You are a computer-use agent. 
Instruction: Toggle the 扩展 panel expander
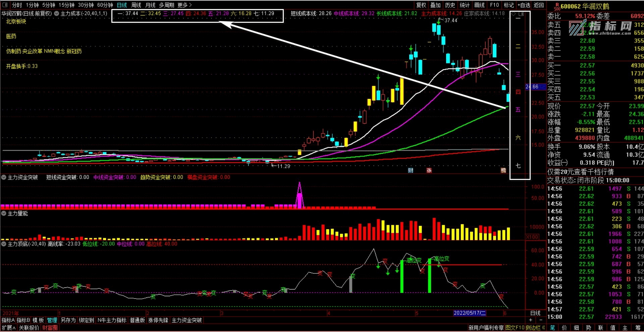point(8,328)
